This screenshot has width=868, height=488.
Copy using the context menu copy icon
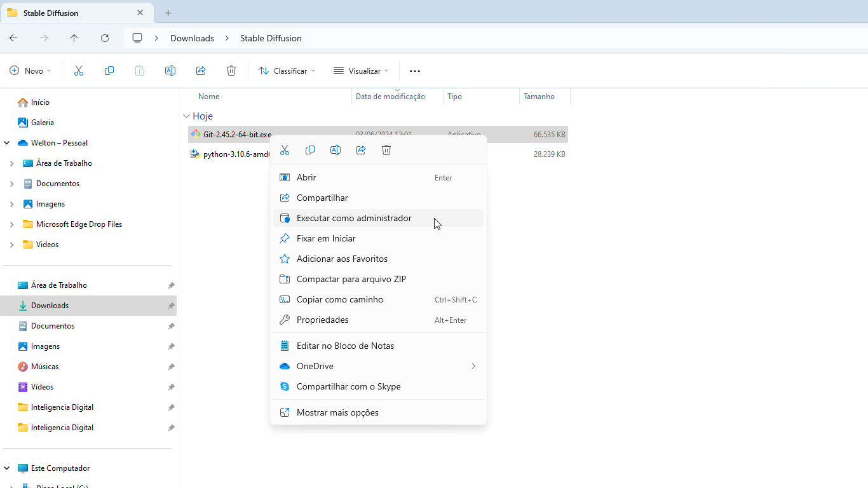pyautogui.click(x=310, y=150)
